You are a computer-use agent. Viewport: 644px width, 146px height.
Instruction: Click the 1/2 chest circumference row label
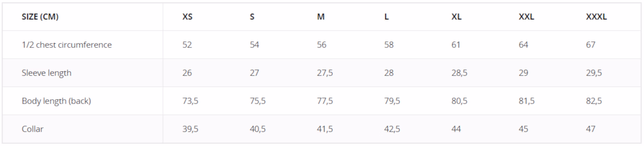pos(67,45)
